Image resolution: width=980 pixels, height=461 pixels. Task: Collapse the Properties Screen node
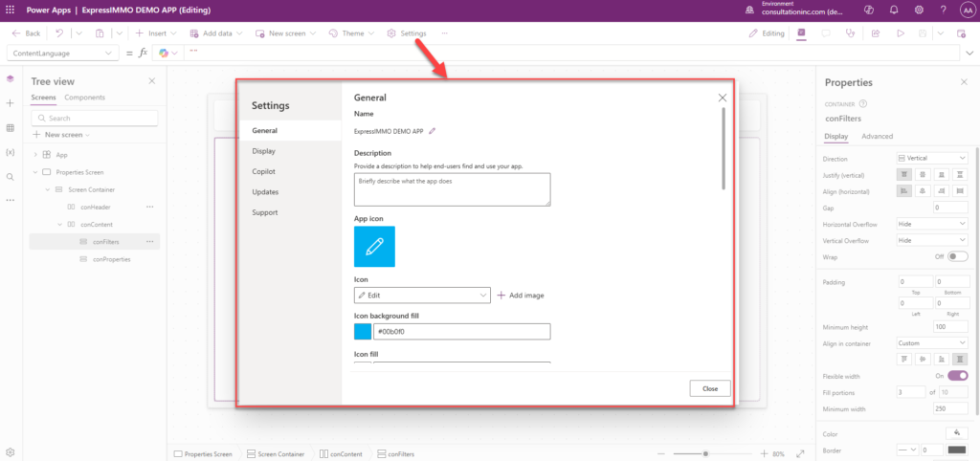click(35, 172)
